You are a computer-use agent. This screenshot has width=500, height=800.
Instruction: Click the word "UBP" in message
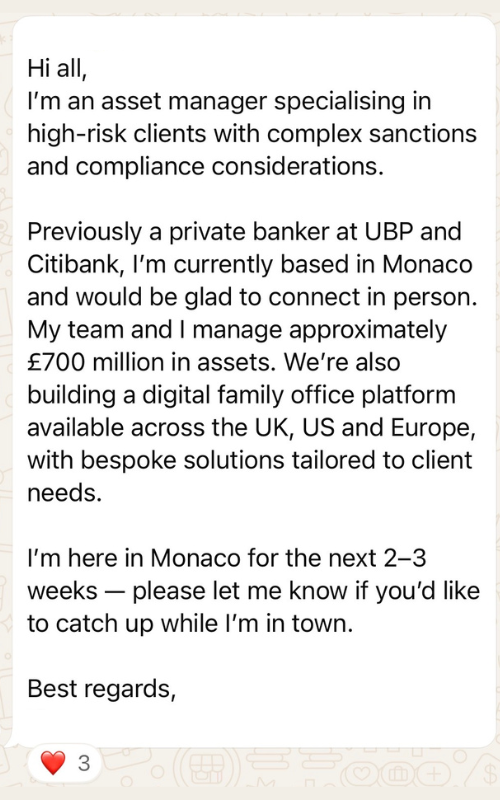click(387, 232)
